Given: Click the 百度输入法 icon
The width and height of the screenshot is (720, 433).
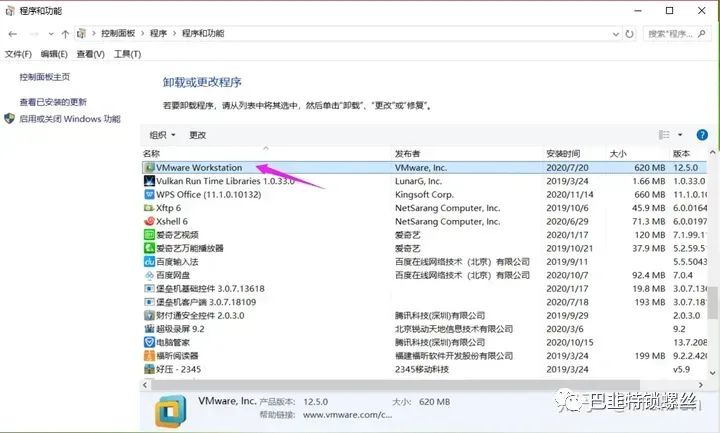Looking at the screenshot, I should (x=149, y=262).
